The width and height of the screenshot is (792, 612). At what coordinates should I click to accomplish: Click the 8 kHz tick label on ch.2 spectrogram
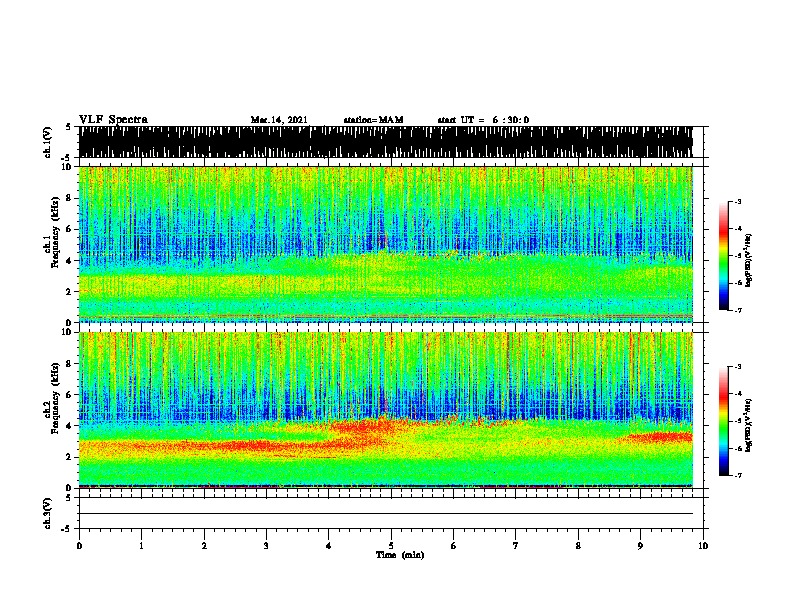[x=70, y=364]
